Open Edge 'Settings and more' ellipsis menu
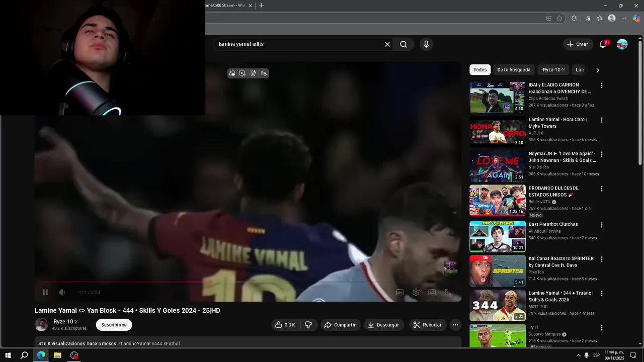 pyautogui.click(x=624, y=18)
